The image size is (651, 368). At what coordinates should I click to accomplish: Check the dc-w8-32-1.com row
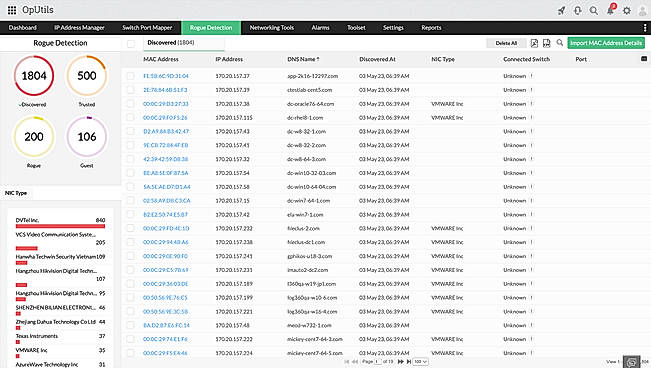(131, 131)
